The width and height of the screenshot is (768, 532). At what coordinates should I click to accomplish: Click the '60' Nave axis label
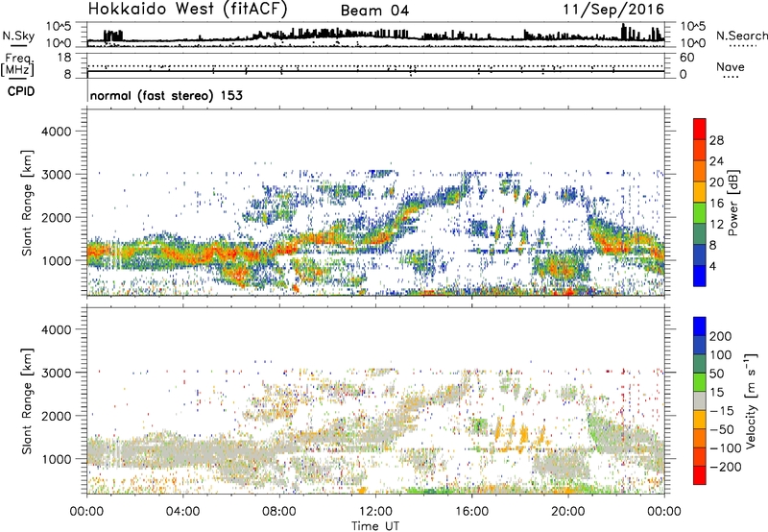click(x=686, y=58)
